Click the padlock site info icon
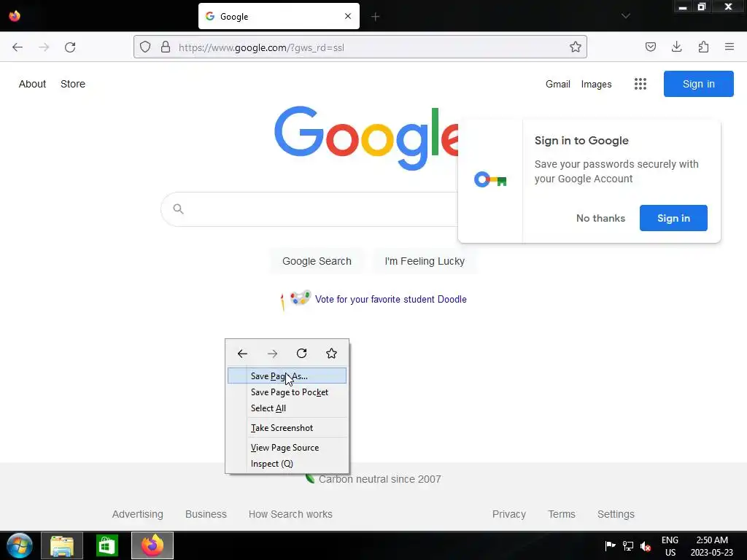747x560 pixels. pyautogui.click(x=166, y=47)
